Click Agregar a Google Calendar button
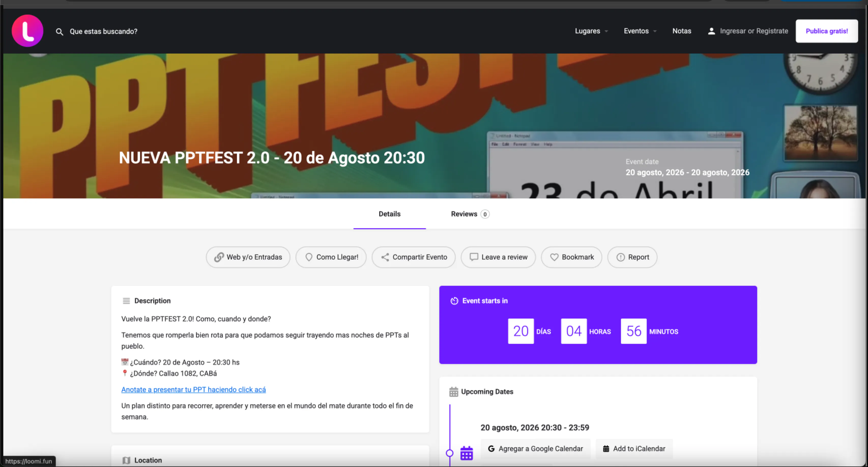 coord(536,448)
